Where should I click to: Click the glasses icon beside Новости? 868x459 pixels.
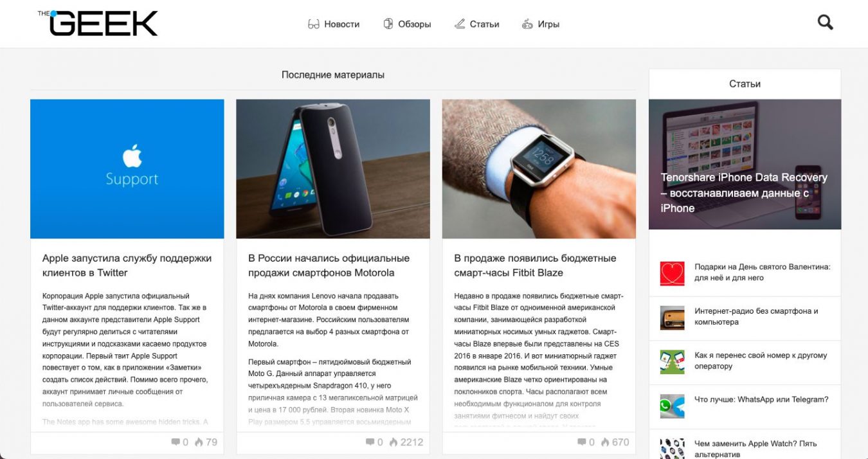pyautogui.click(x=314, y=24)
